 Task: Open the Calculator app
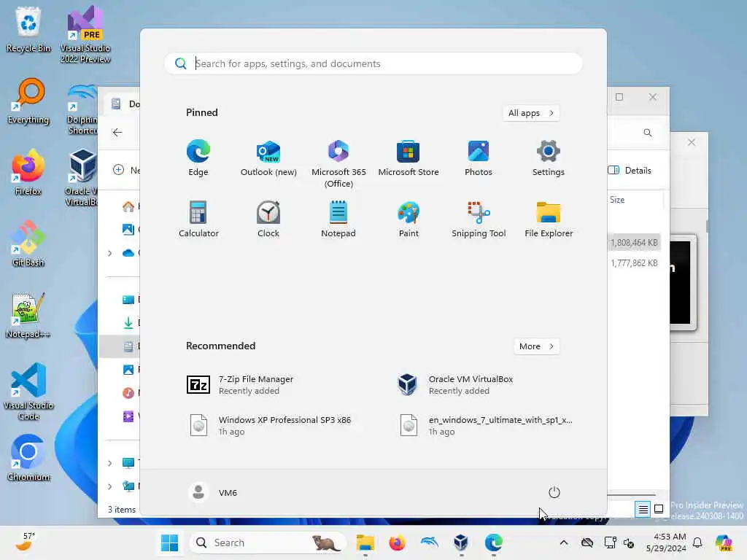tap(198, 219)
